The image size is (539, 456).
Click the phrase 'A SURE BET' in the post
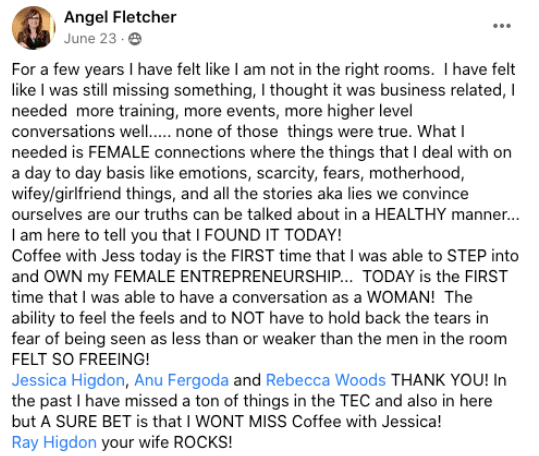point(86,422)
